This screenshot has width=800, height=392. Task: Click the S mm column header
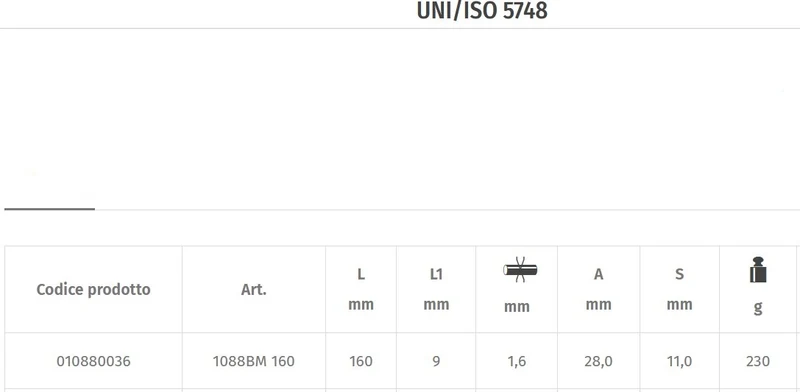click(x=680, y=289)
